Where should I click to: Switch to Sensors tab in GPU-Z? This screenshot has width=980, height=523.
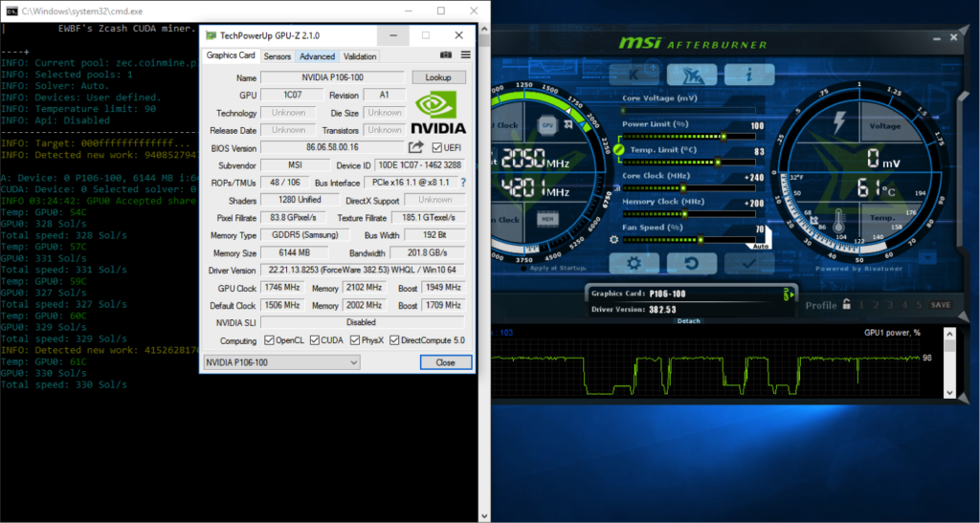tap(277, 56)
